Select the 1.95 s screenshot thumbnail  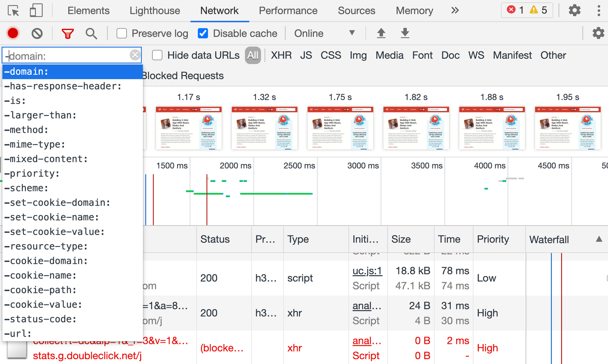(568, 128)
